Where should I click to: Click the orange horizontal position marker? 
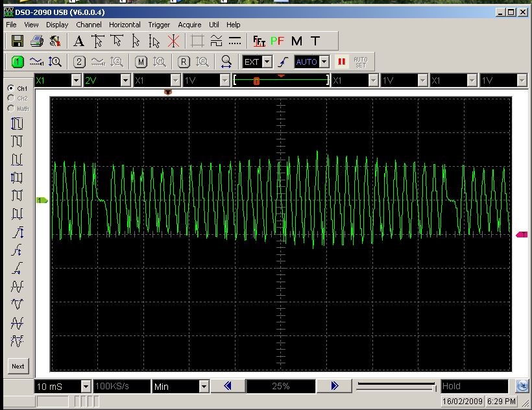click(x=256, y=80)
